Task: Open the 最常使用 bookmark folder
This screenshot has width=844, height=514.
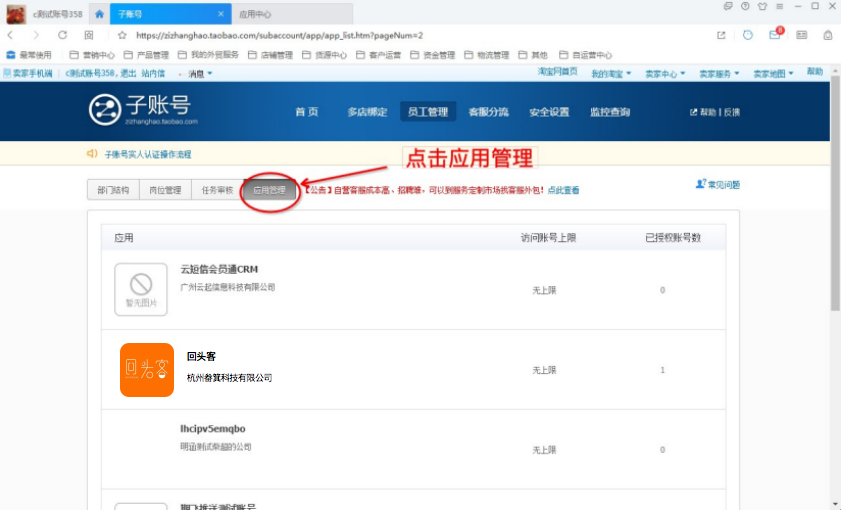Action: click(x=29, y=55)
